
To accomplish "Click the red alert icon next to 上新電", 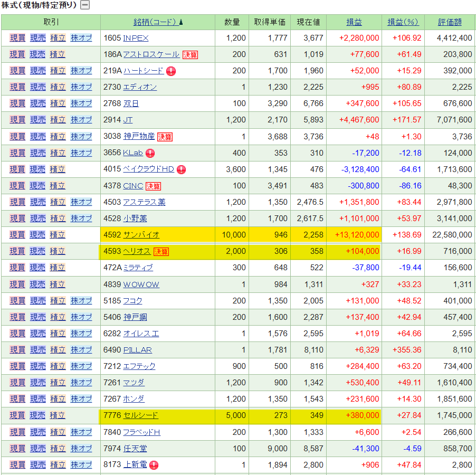I will (x=154, y=465).
